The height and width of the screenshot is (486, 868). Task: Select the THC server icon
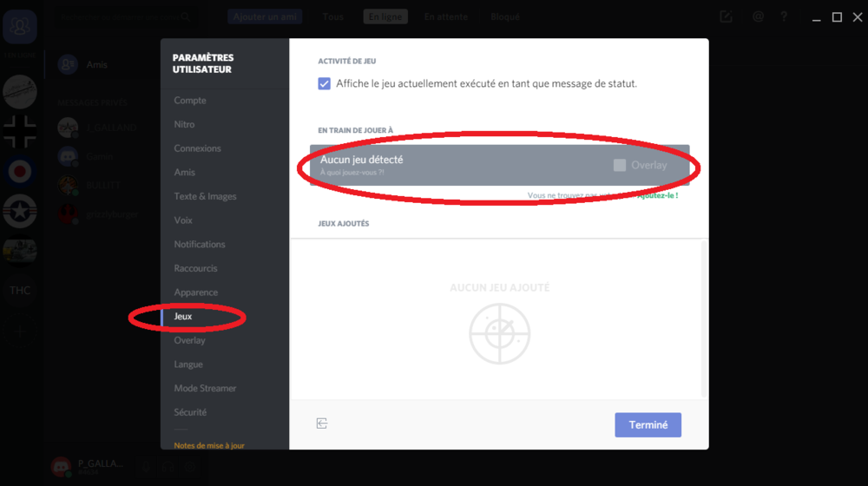click(x=20, y=290)
